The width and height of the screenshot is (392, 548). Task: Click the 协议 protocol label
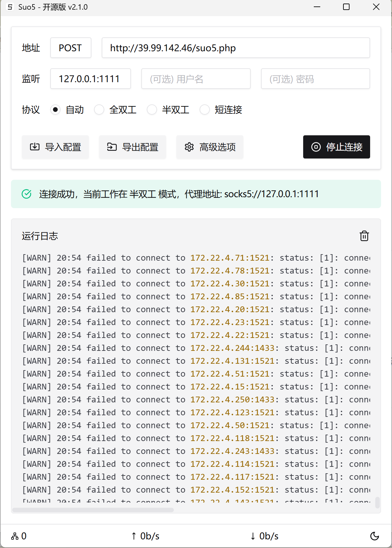[x=31, y=110]
